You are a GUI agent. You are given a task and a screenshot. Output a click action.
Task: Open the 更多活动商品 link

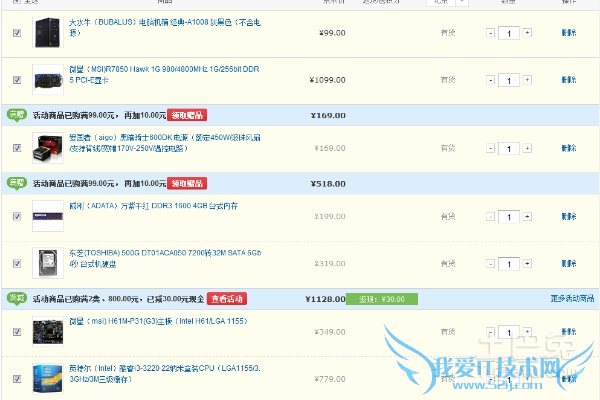point(572,299)
